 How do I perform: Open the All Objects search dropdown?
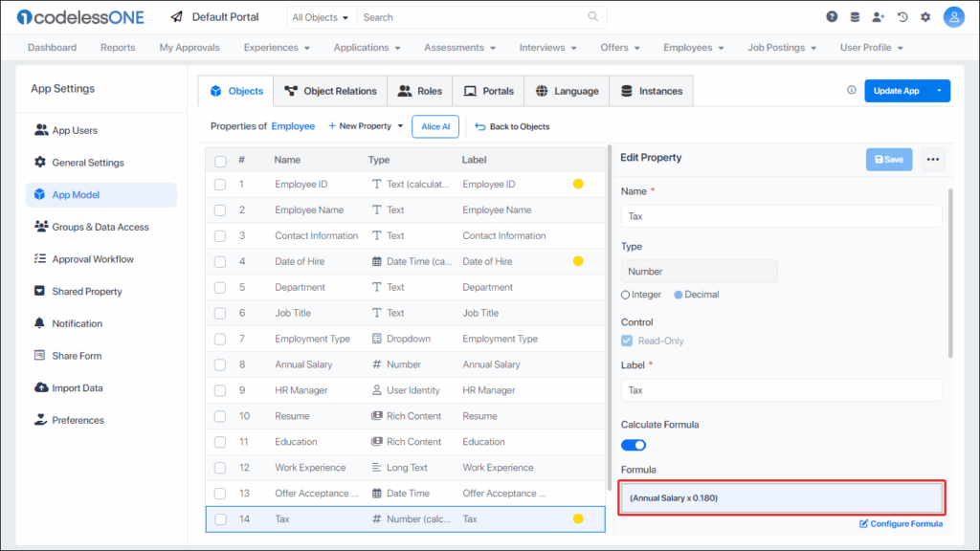(x=321, y=17)
